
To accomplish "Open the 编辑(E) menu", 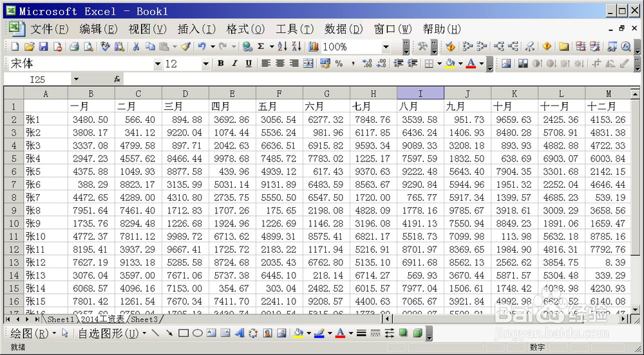I will [99, 29].
